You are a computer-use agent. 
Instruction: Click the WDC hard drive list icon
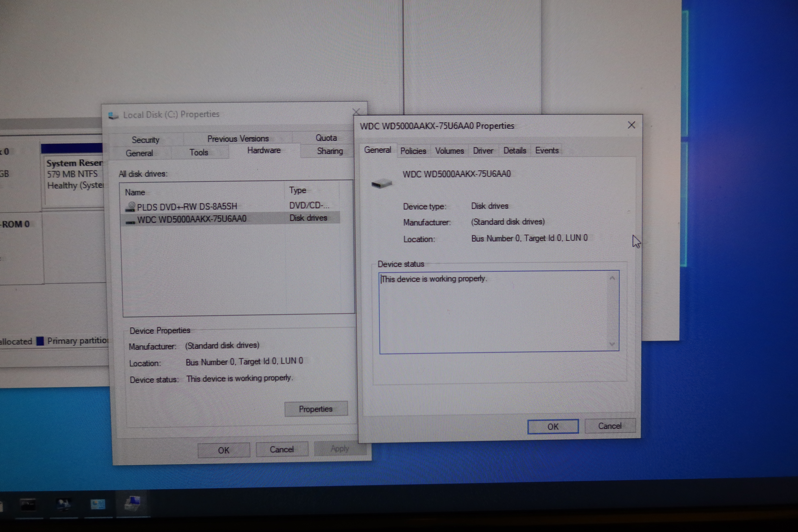(x=130, y=222)
